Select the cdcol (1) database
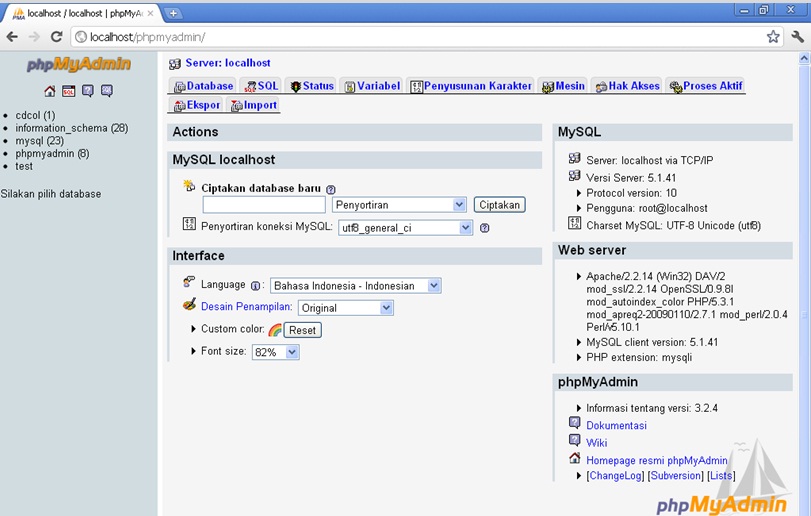The width and height of the screenshot is (811, 516). pyautogui.click(x=35, y=115)
